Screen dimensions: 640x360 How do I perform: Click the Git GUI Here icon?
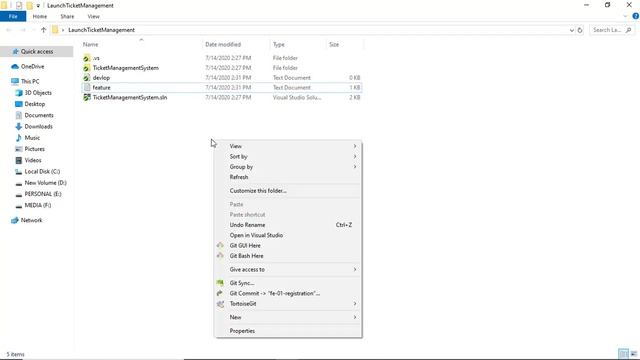tap(220, 245)
